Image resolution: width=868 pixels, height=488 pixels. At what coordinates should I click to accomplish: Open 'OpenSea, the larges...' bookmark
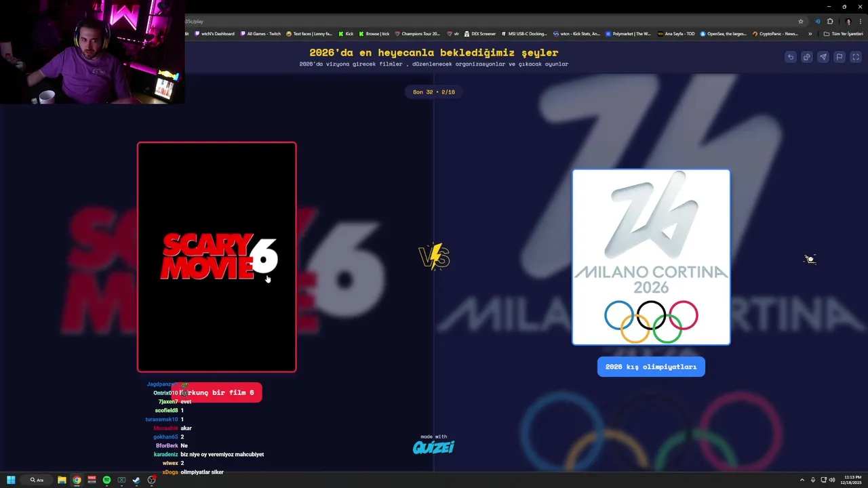pyautogui.click(x=724, y=33)
